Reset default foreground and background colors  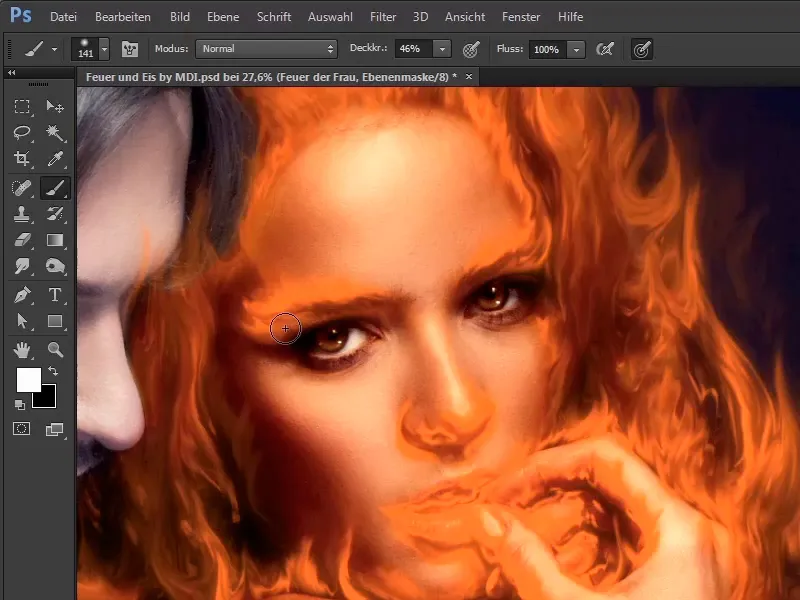click(x=19, y=405)
